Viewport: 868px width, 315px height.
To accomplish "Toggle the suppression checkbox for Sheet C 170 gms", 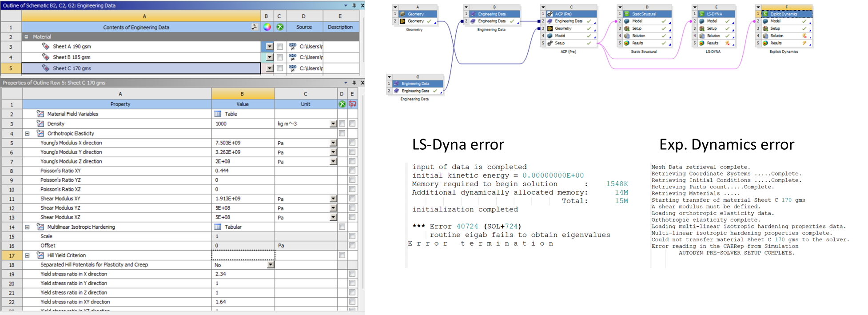I will (280, 68).
